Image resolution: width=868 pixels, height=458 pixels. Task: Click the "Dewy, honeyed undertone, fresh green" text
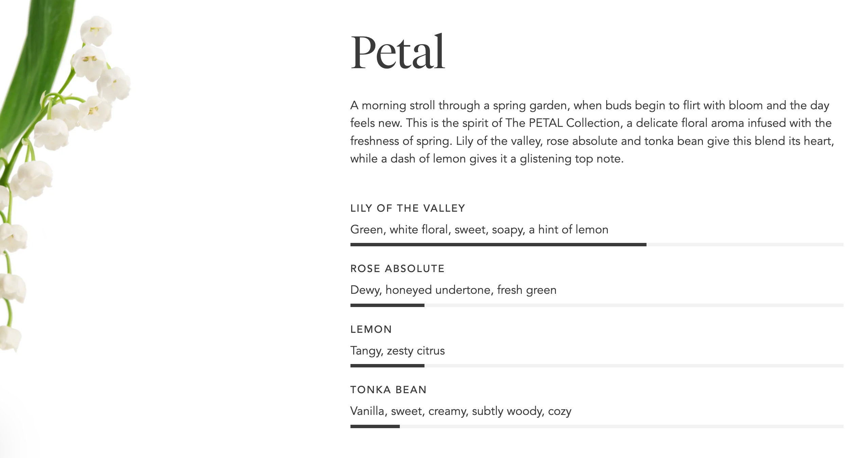(x=453, y=290)
